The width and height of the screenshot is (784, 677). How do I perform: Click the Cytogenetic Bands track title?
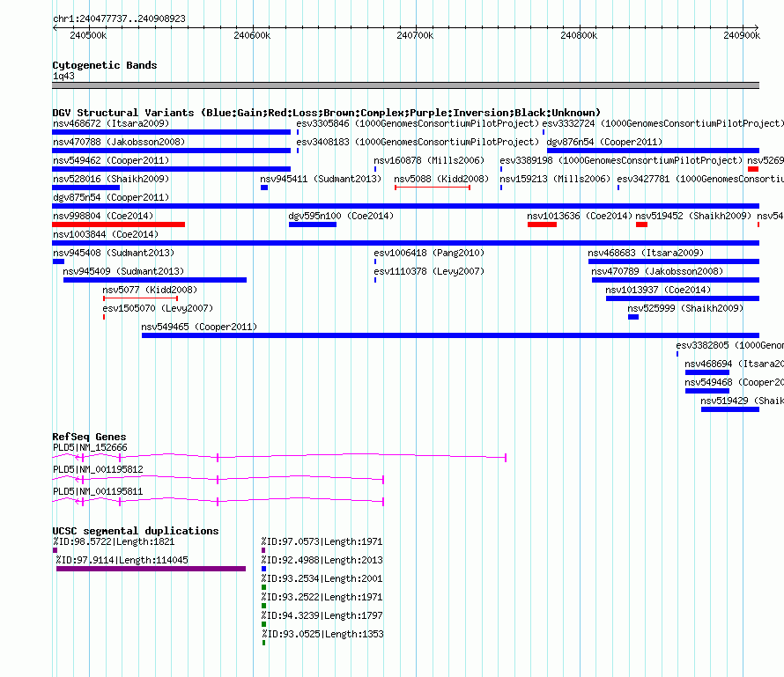105,65
